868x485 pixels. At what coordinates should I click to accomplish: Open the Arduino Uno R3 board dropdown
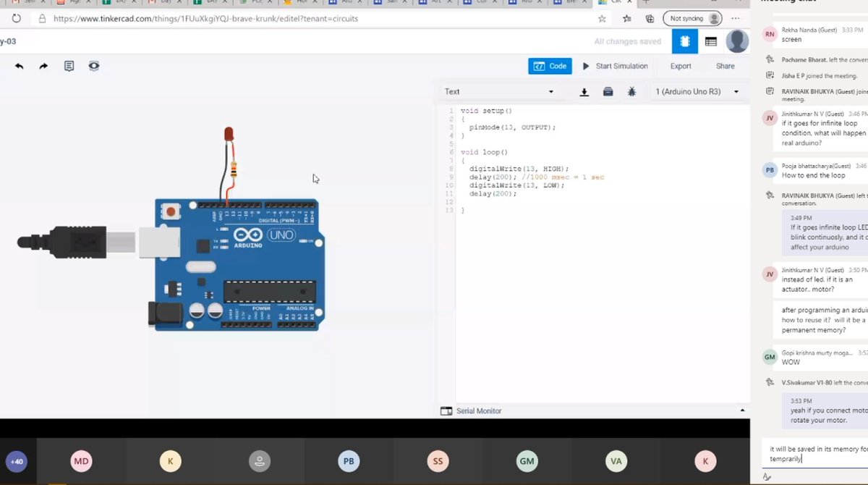pyautogui.click(x=697, y=92)
